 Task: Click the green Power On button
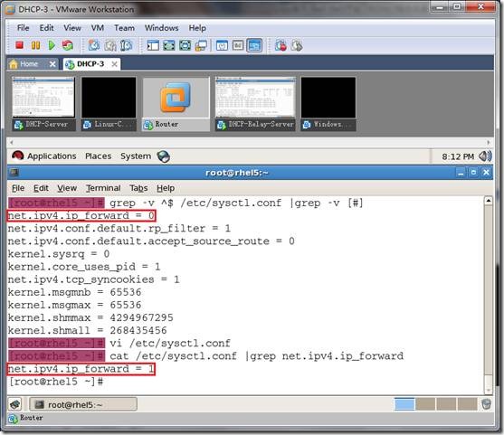coord(52,45)
